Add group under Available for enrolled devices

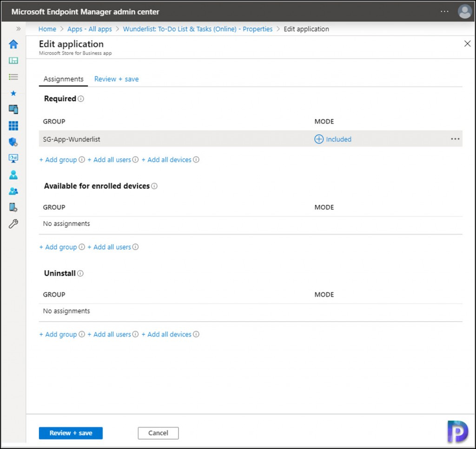(x=58, y=247)
